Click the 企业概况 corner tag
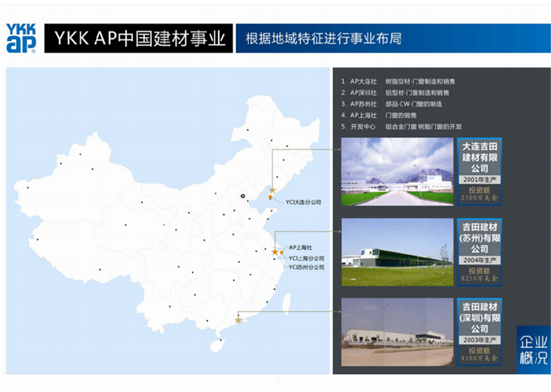This screenshot has width=551, height=392. coord(534,349)
